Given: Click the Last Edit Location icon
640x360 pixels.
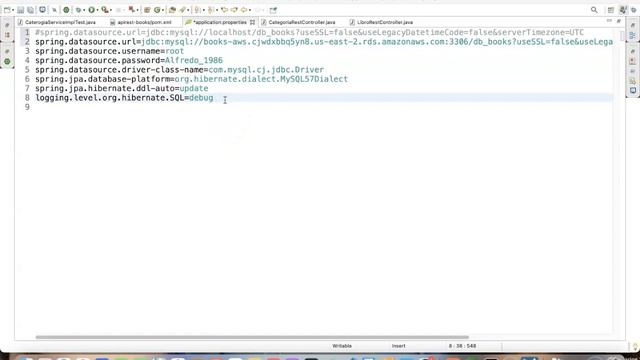Looking at the screenshot, I should tap(224, 10).
